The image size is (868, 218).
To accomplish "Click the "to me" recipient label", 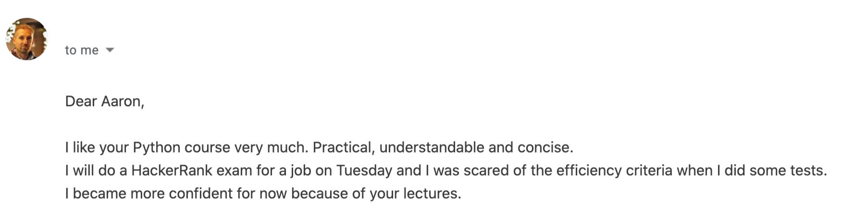I will point(81,50).
